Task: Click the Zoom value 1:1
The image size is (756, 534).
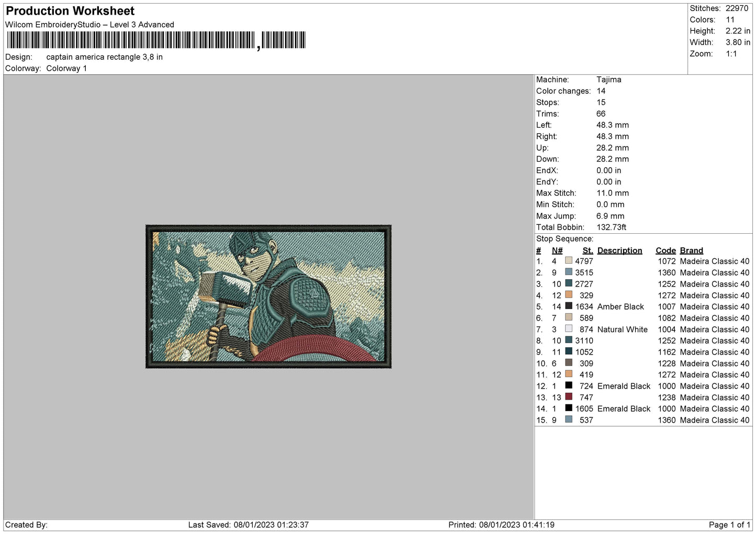Action: (731, 54)
